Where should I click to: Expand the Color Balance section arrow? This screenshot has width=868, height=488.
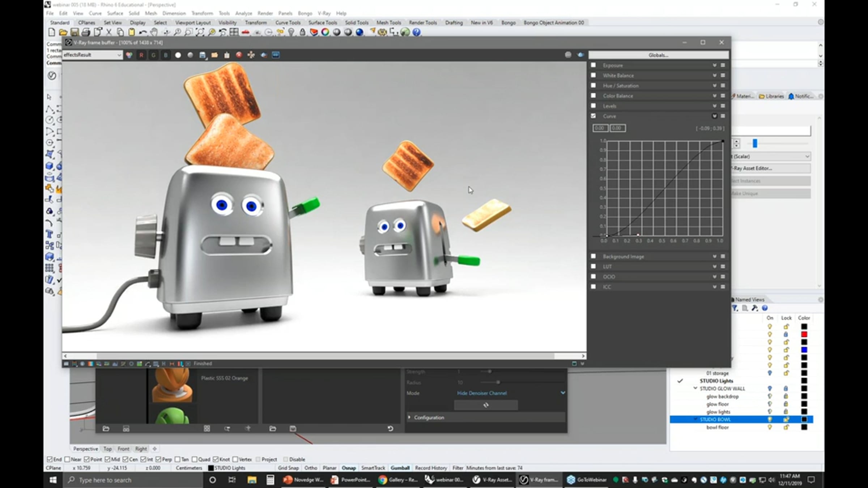[x=715, y=96]
